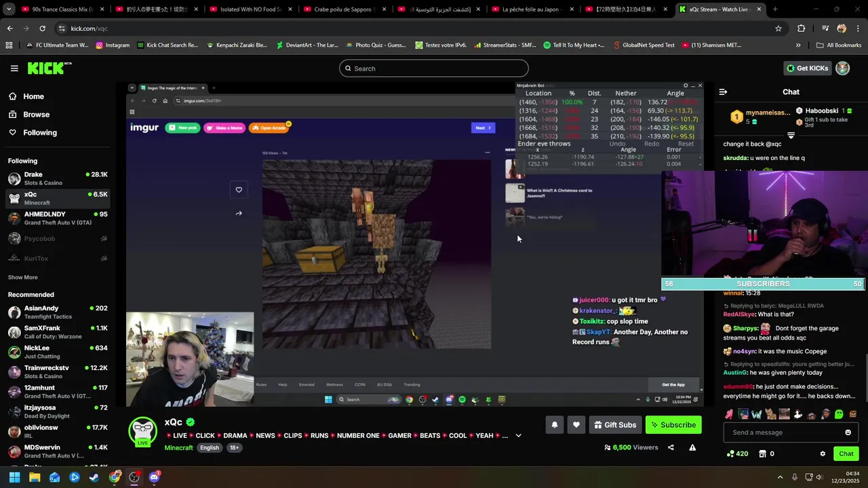Viewport: 868px width, 488px height.
Task: Open AsianAndy recommended channel
Action: coord(58,312)
